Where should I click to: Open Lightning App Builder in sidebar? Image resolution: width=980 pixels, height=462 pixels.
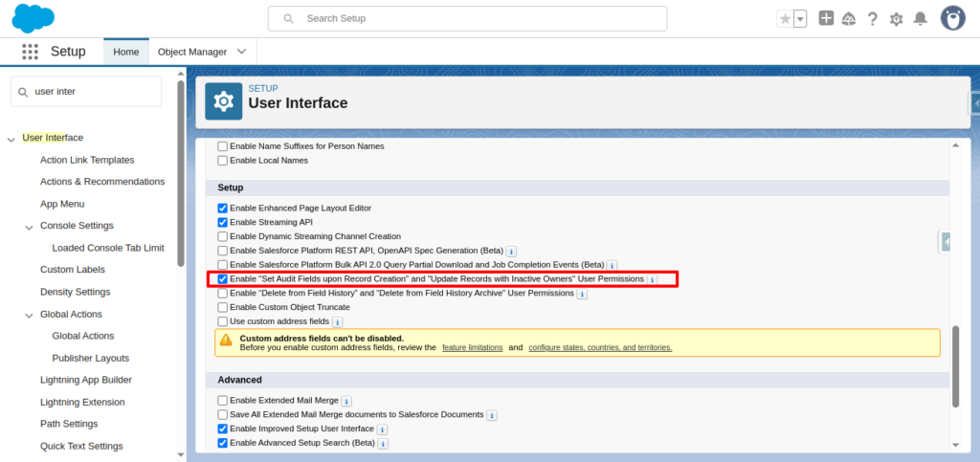pyautogui.click(x=85, y=380)
